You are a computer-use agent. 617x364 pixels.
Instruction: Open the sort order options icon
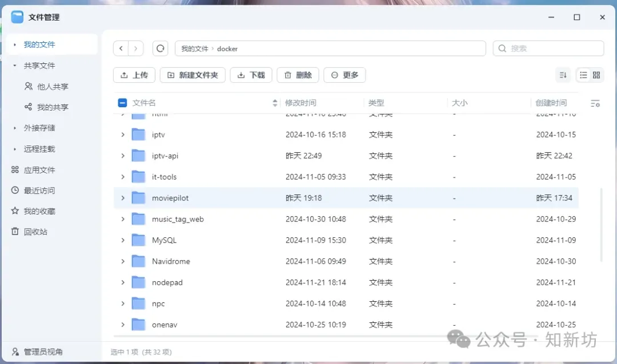pos(563,75)
